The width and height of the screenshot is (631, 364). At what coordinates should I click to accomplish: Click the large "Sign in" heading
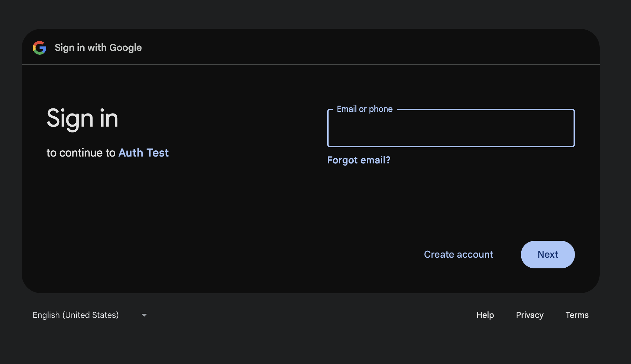[x=82, y=118]
